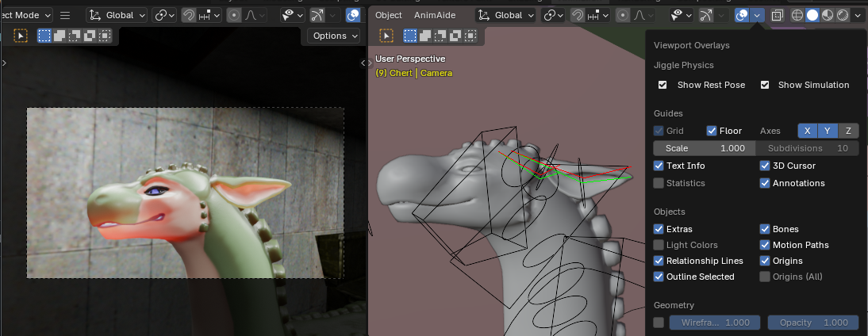
Task: Select the box-select tool icon in the camera-view viewport
Action: (21, 36)
